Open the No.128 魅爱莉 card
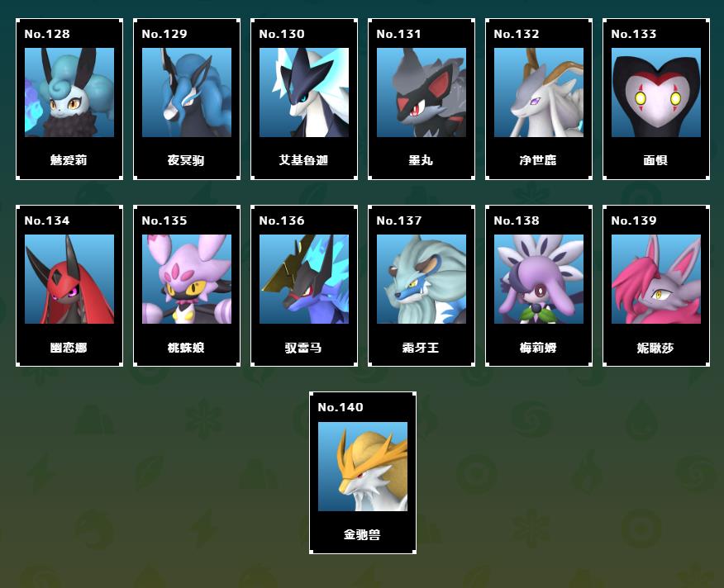Viewport: 724px width, 588px height. 69,99
